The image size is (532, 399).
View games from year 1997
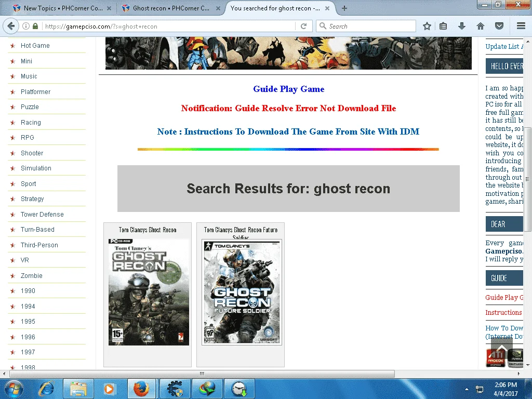[x=28, y=352]
